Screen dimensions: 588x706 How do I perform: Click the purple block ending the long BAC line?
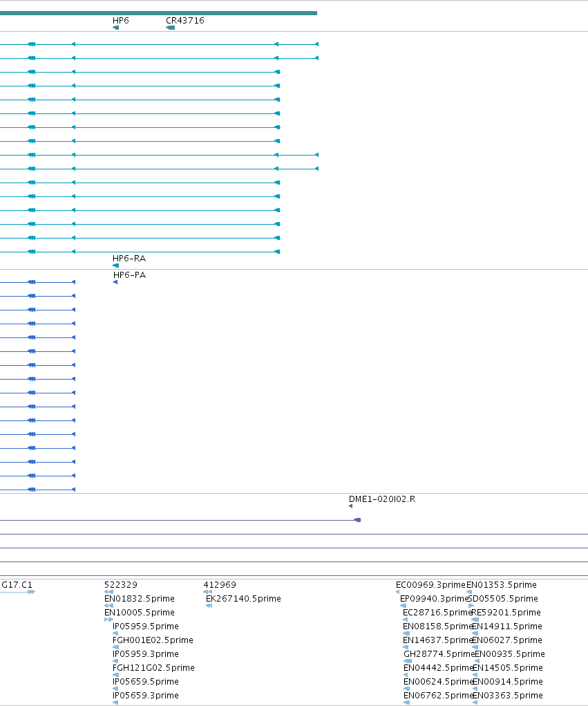coord(357,520)
